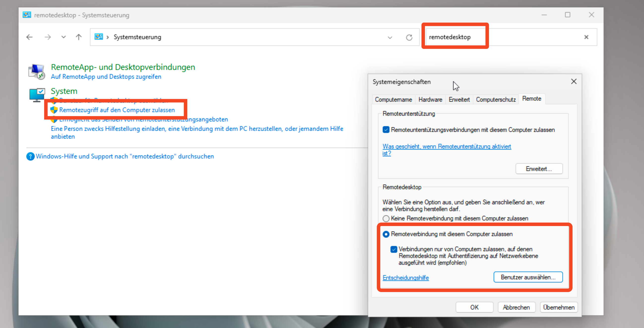Open the recent locations dropdown

(64, 37)
